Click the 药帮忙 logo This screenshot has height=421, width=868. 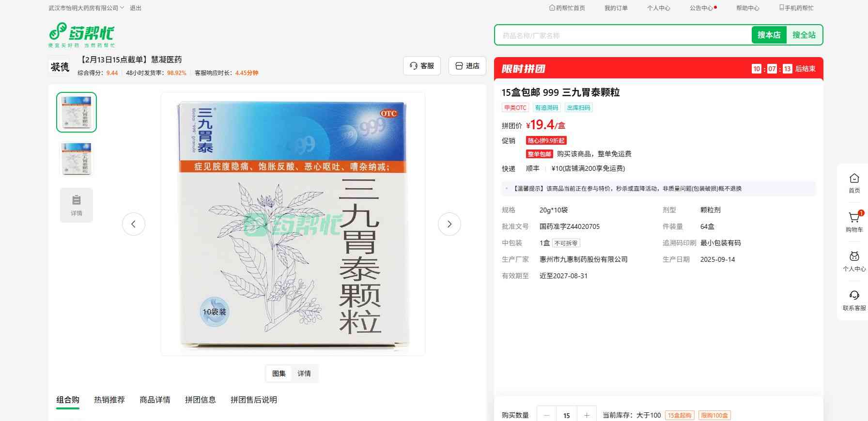pos(82,34)
